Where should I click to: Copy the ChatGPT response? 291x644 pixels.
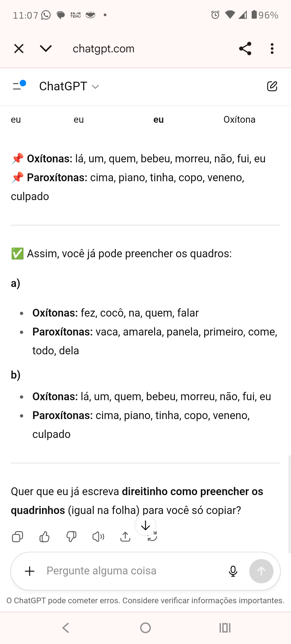point(18,537)
